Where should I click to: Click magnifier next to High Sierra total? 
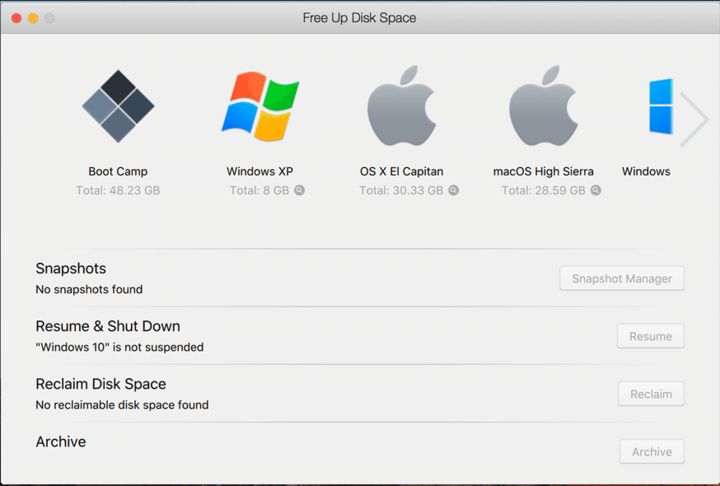pos(596,190)
